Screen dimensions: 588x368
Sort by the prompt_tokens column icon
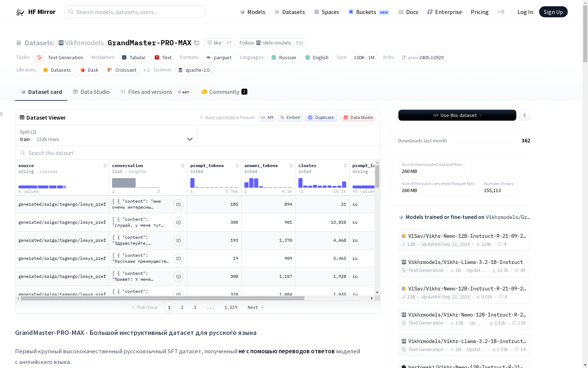point(237,166)
